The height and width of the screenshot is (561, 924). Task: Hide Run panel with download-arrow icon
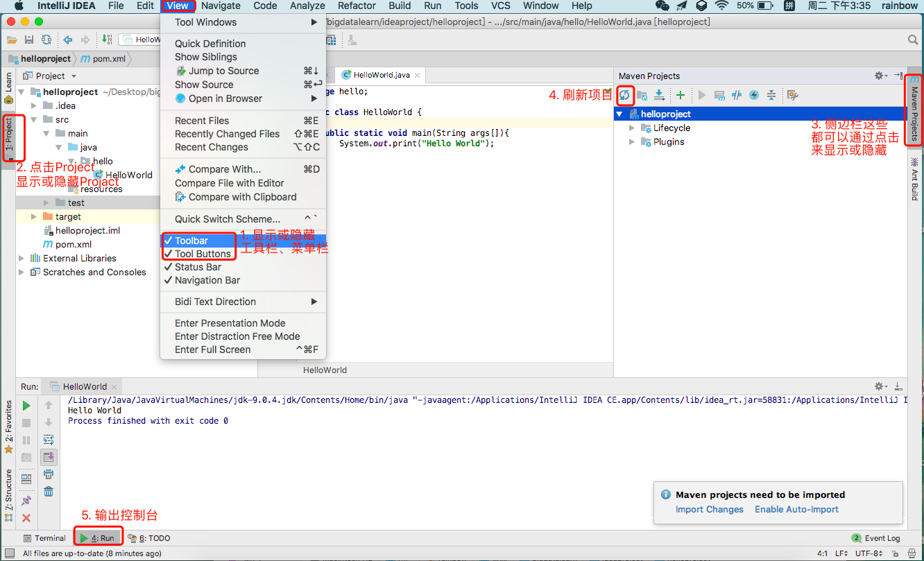[898, 386]
